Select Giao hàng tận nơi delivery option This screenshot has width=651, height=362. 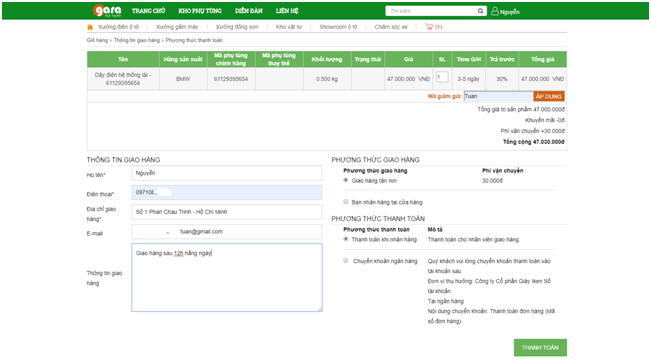346,180
